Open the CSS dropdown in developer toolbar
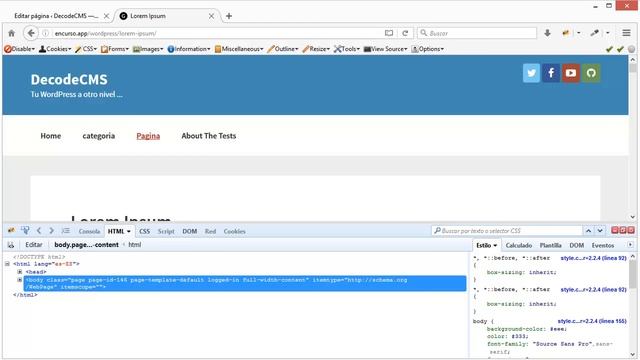 86,49
